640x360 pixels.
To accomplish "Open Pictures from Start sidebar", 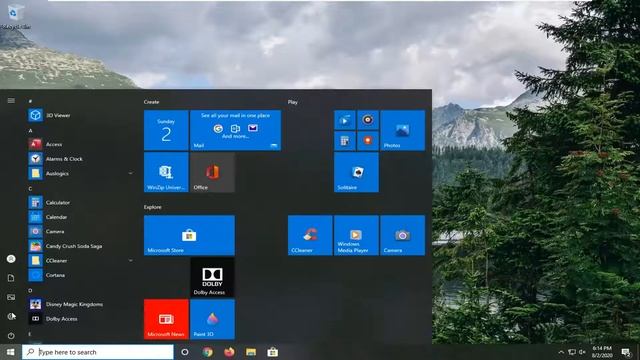I will pyautogui.click(x=11, y=297).
